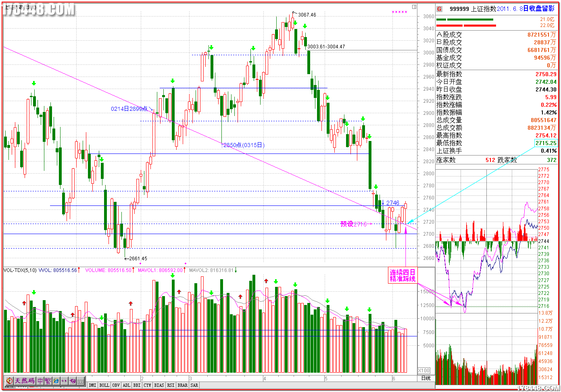Toggle the punctuation mode icon on the IME bar
Image resolution: width=561 pixels, height=392 pixels.
point(64,381)
